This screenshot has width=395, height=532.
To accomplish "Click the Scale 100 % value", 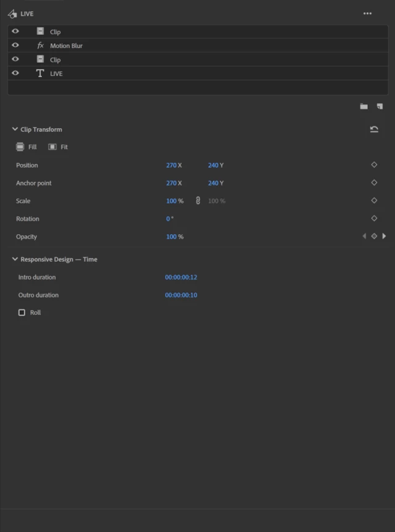I will tap(174, 201).
